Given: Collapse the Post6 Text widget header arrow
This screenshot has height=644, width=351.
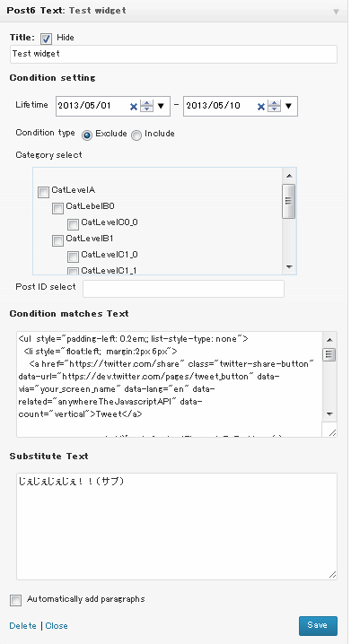Looking at the screenshot, I should [337, 12].
